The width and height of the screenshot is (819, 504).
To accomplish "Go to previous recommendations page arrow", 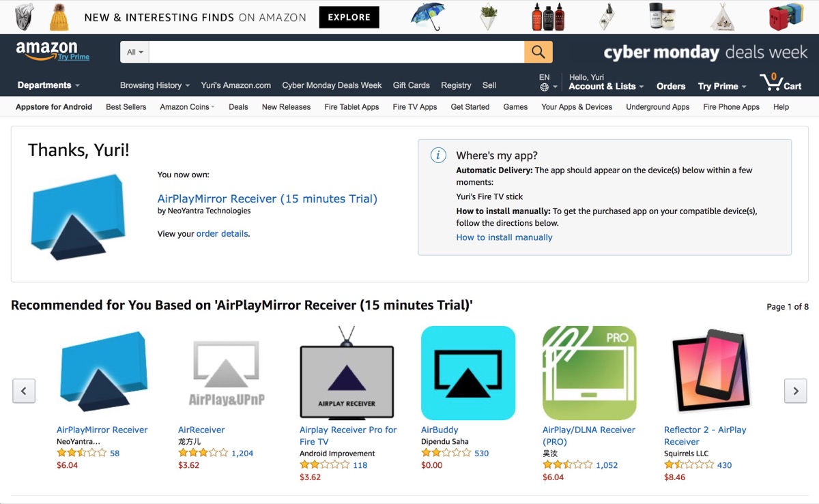I will point(24,391).
